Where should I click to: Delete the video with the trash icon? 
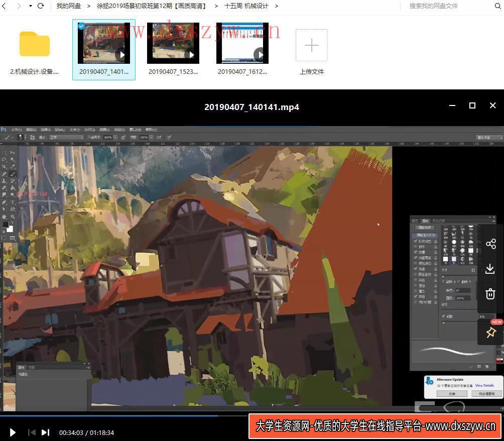click(x=490, y=294)
